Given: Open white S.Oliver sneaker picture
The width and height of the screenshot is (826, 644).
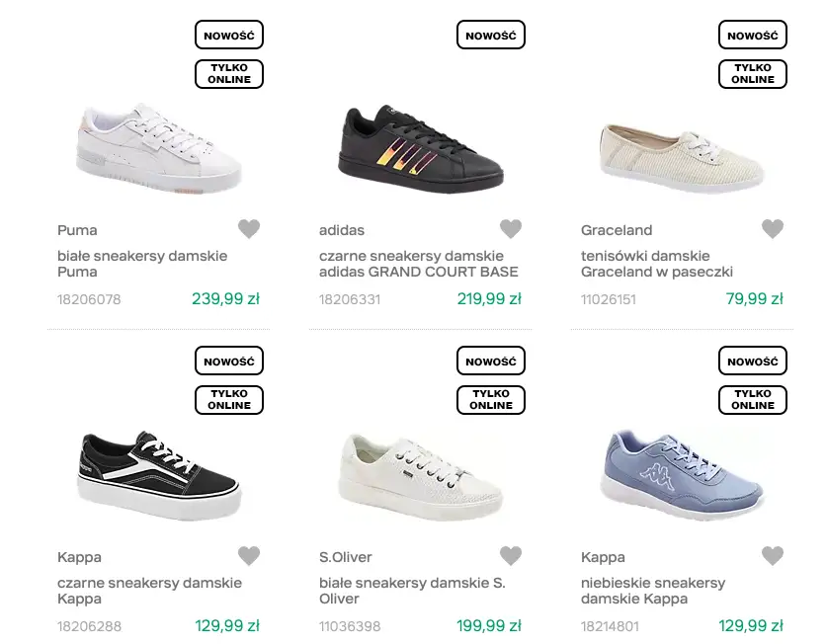Looking at the screenshot, I should [x=420, y=476].
